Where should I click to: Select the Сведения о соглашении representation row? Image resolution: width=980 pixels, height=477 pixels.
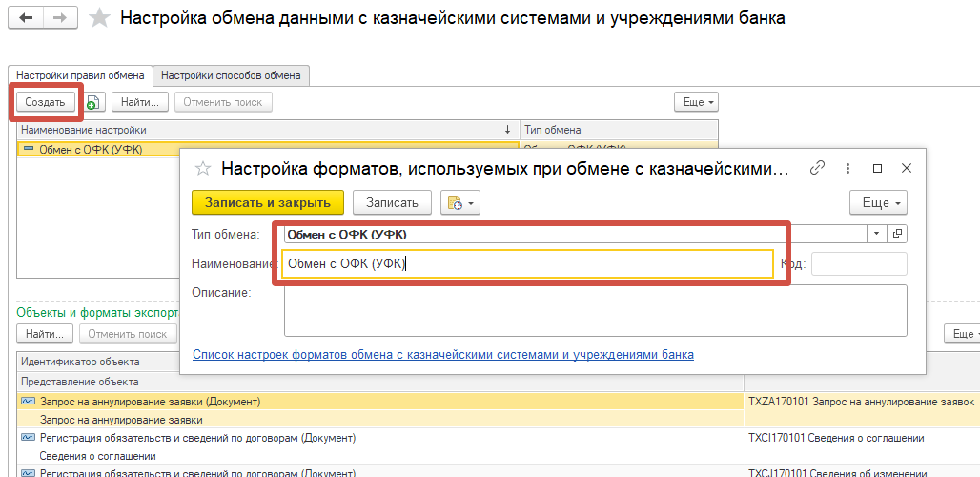coord(380,456)
